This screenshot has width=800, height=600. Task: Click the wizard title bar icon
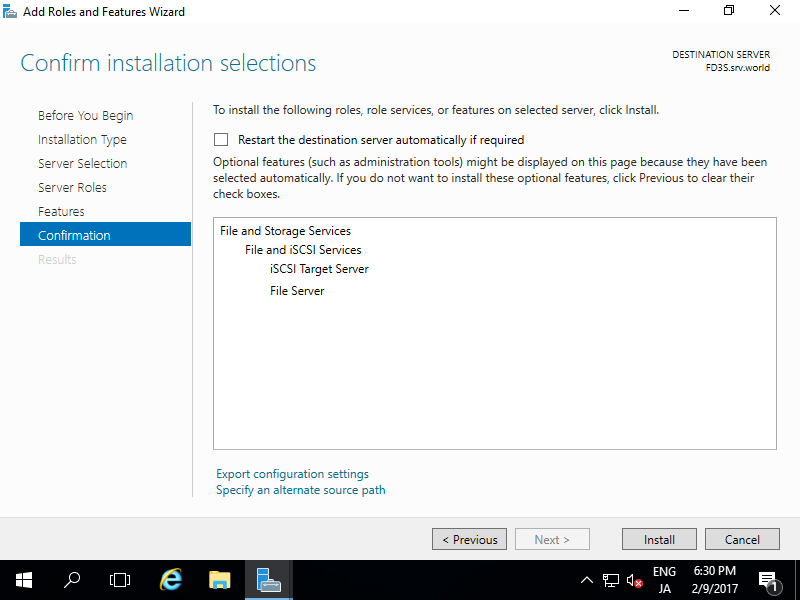point(10,11)
